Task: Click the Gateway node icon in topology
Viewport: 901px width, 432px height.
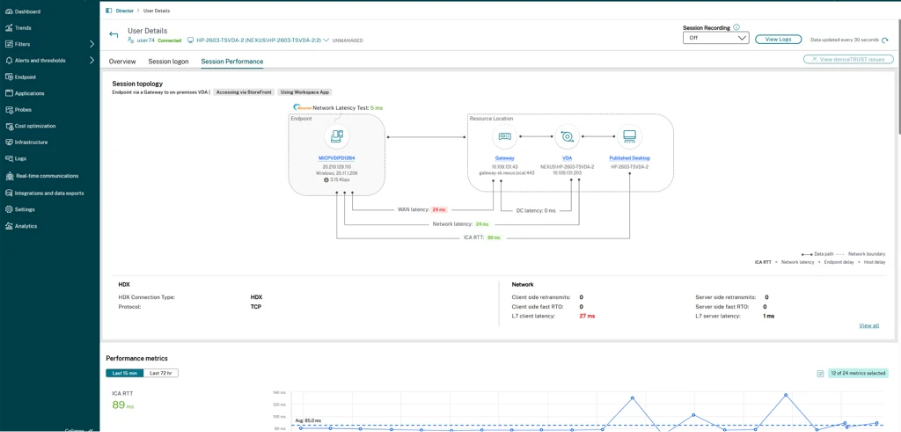Action: (505, 136)
